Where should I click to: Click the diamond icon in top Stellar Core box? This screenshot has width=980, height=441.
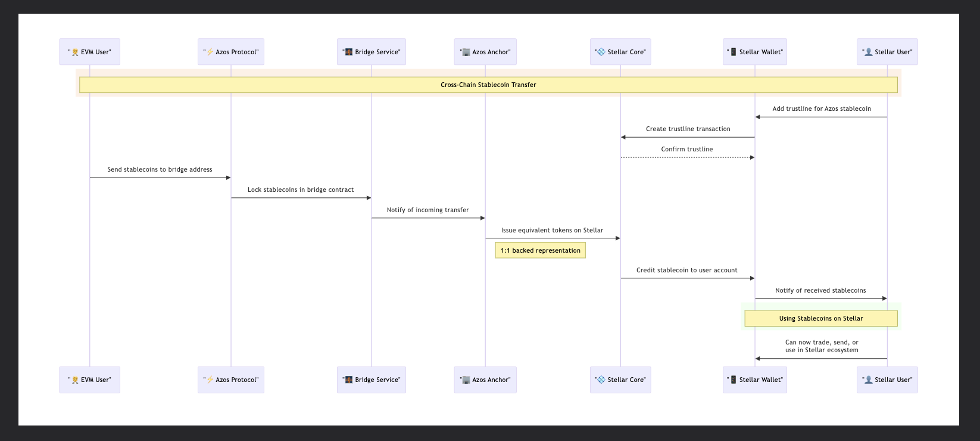[601, 52]
